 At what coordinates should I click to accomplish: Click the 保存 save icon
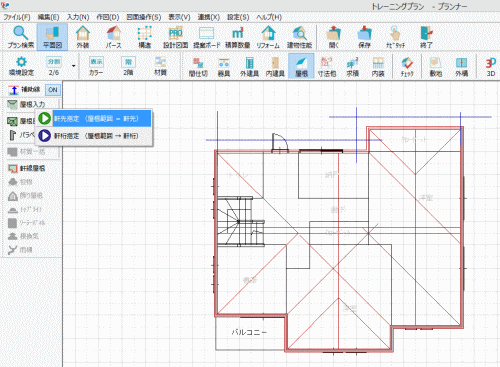pos(364,37)
